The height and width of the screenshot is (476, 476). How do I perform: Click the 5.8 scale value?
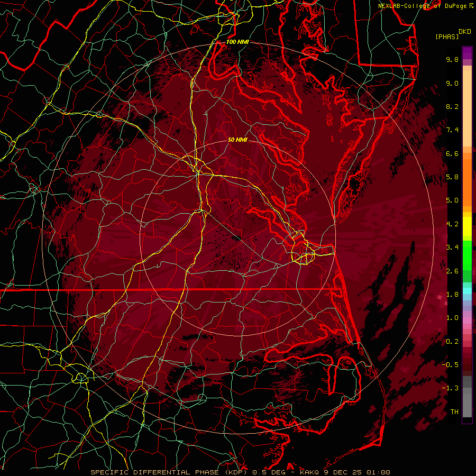pyautogui.click(x=452, y=177)
